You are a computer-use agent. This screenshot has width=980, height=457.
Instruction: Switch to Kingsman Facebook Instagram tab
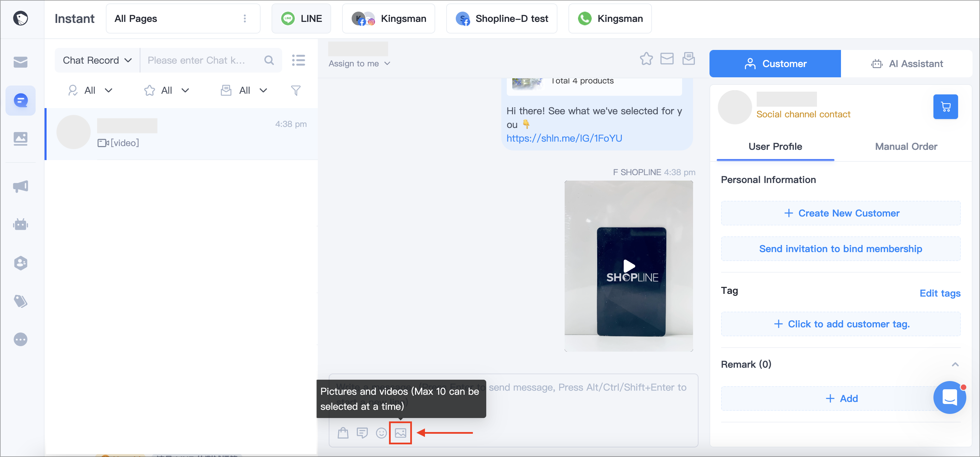[x=388, y=18]
